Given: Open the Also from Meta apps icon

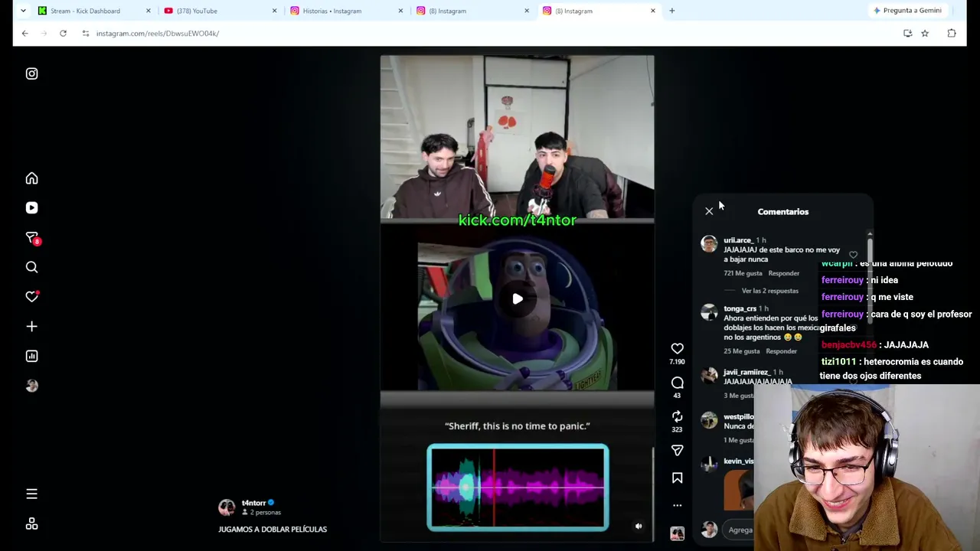Looking at the screenshot, I should pyautogui.click(x=31, y=523).
